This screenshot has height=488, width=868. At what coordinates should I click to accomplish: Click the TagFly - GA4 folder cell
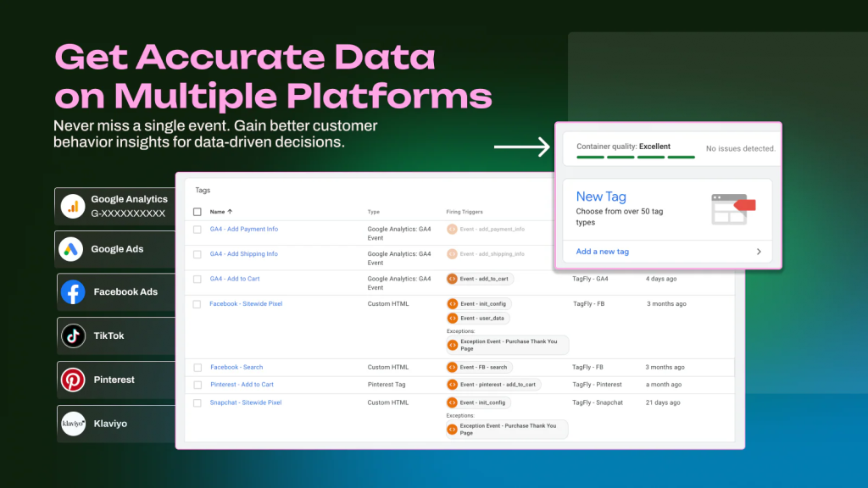click(590, 279)
